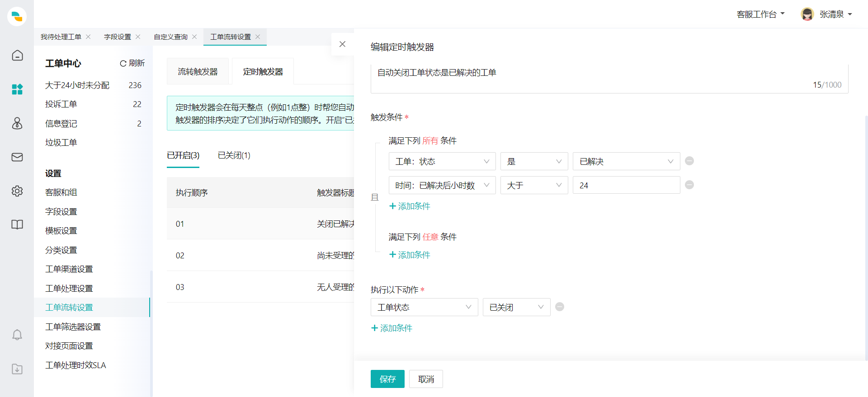This screenshot has width=868, height=397.
Task: Open the home icon in left sidebar
Action: click(x=17, y=56)
